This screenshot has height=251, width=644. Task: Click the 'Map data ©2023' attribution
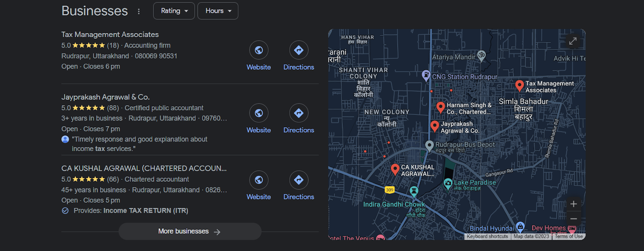(x=531, y=236)
